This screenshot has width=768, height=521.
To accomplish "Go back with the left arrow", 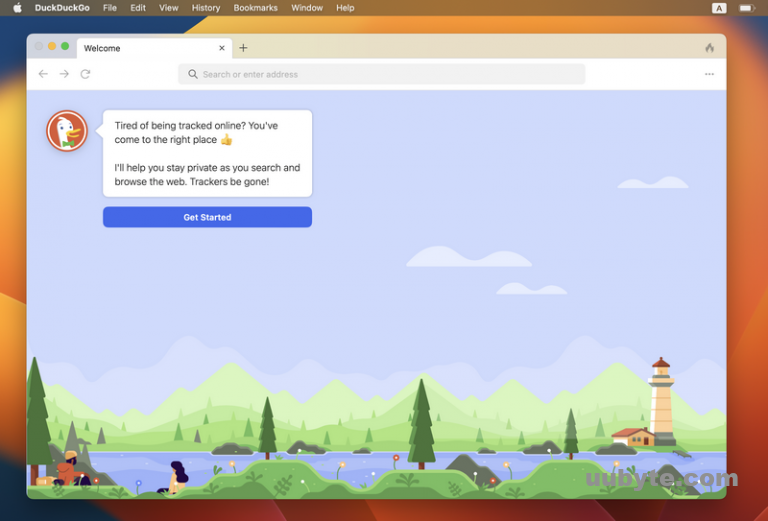I will pyautogui.click(x=43, y=74).
